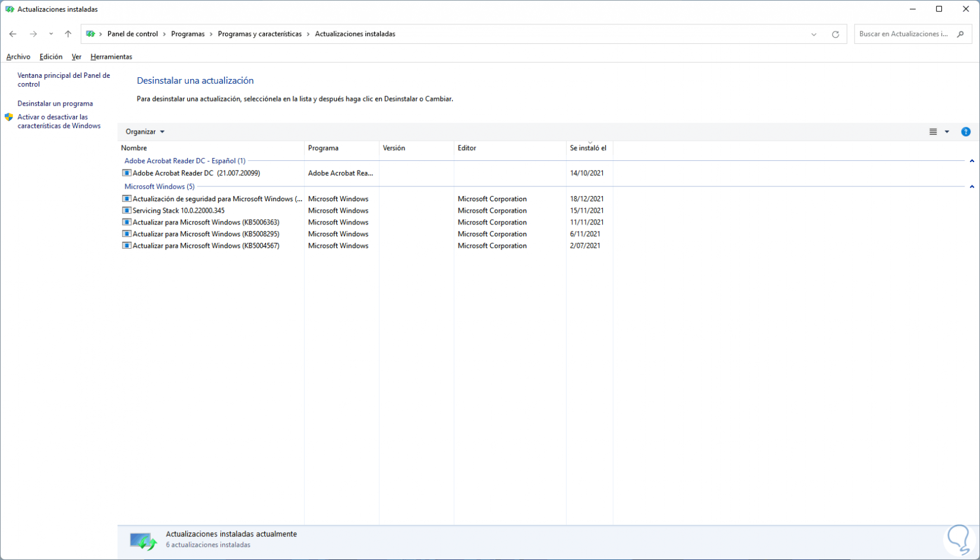Collapse the Microsoft Windows group
Screen dimensions: 980x560
pos(972,186)
